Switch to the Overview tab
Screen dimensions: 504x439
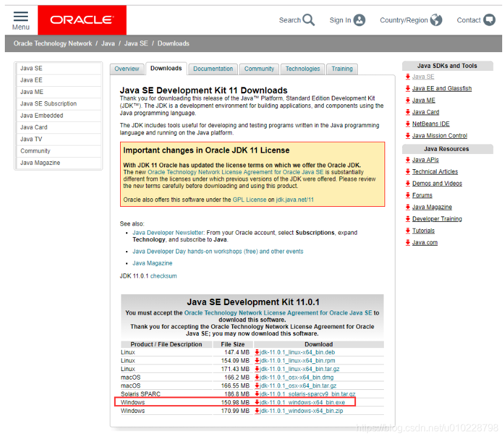coord(127,69)
